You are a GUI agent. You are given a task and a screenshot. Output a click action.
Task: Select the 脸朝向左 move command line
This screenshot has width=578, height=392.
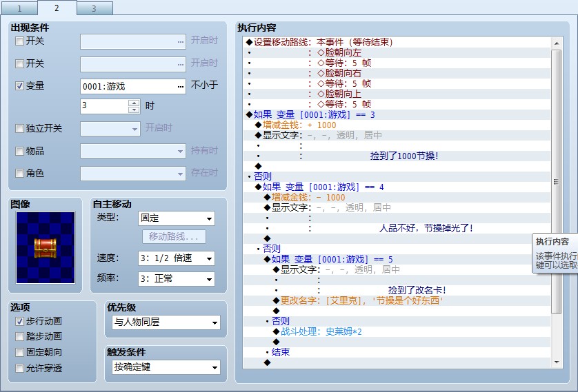click(x=397, y=52)
